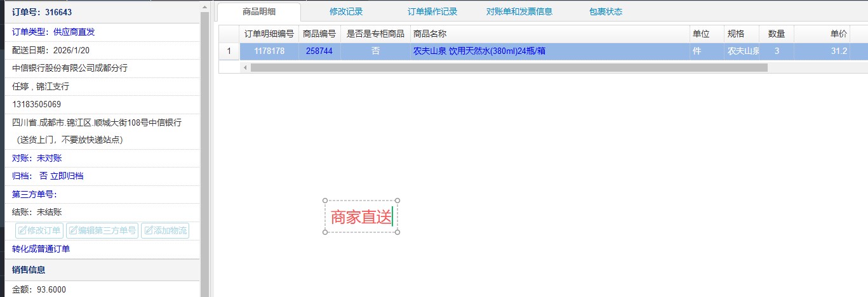Select the 商品明细 tab

(258, 11)
